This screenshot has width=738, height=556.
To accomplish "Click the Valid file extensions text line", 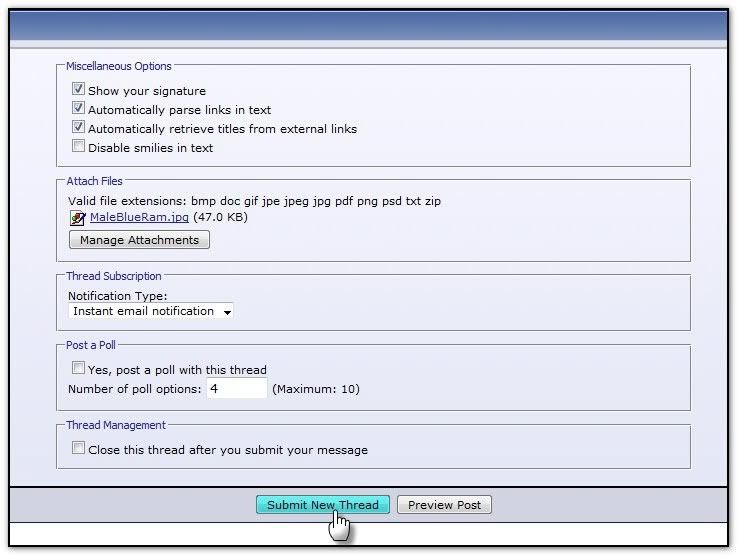I will 254,201.
